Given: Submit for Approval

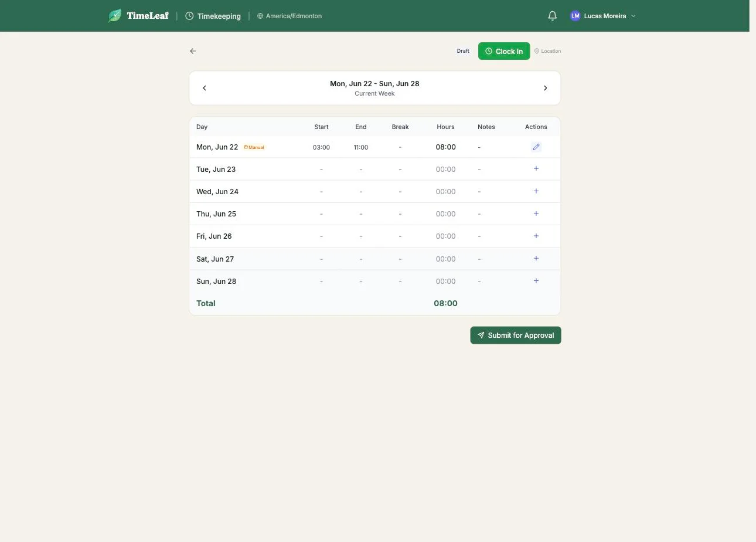Looking at the screenshot, I should tap(516, 336).
